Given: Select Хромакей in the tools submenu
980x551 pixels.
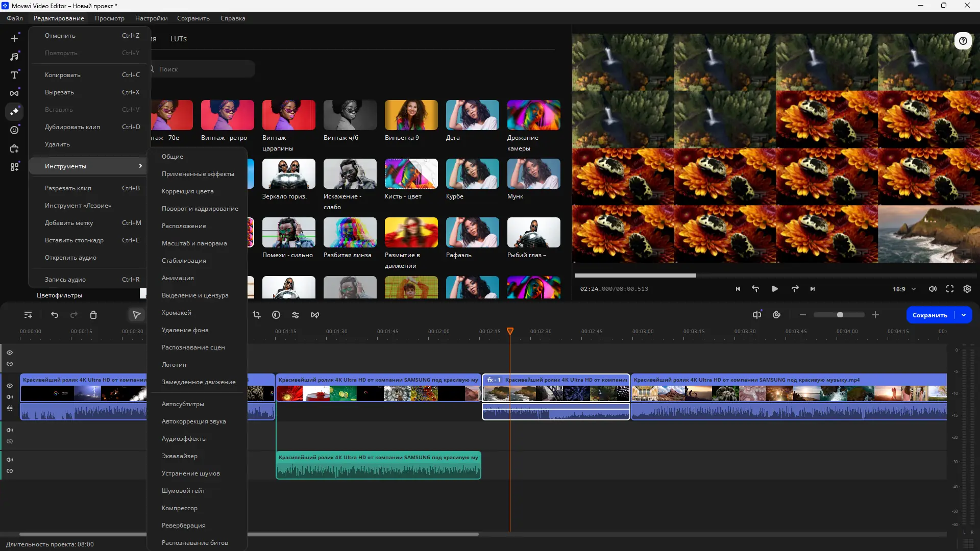Looking at the screenshot, I should pos(176,313).
